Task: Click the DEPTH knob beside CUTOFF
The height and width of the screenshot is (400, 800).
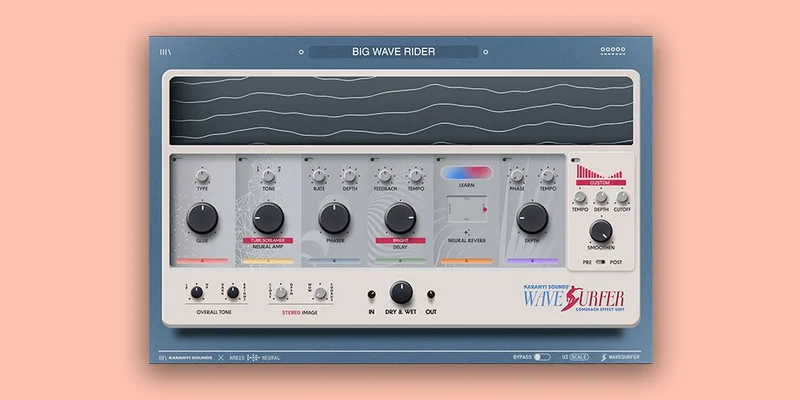Action: pyautogui.click(x=602, y=197)
